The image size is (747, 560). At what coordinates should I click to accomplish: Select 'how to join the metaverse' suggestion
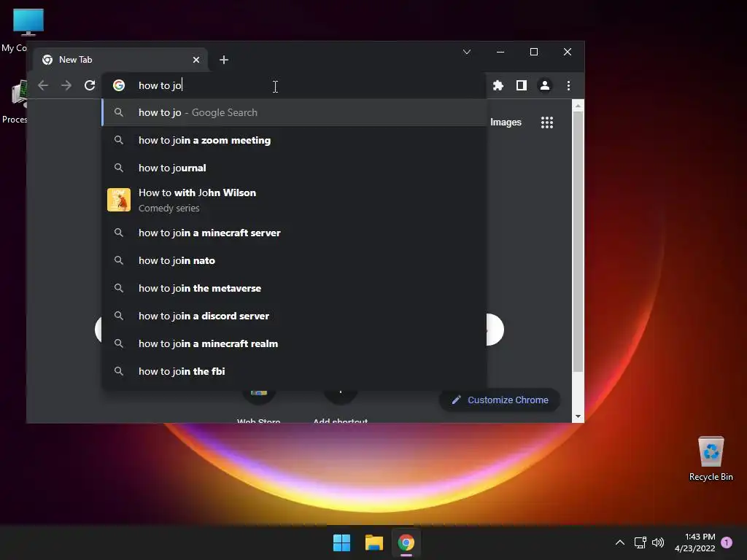[x=294, y=288]
